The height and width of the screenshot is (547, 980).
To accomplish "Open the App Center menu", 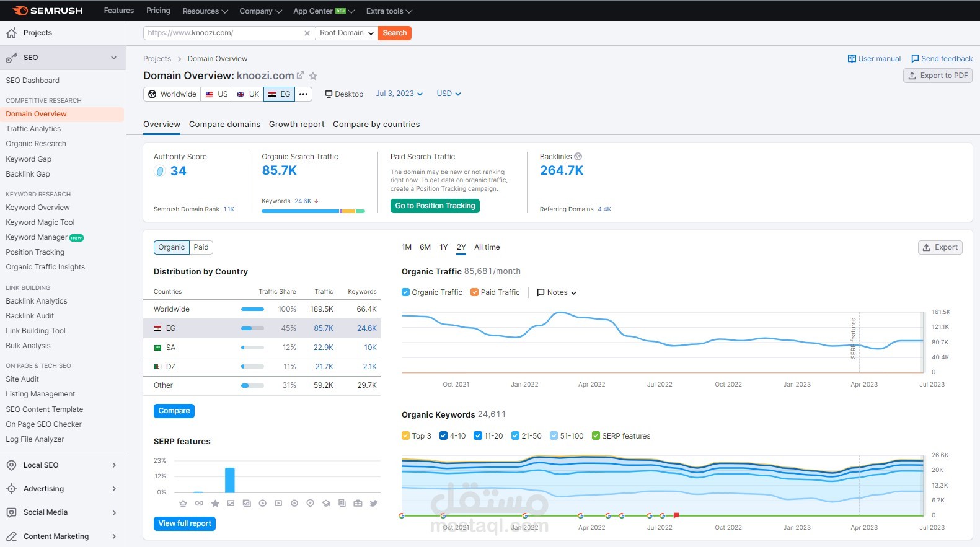I will click(324, 11).
